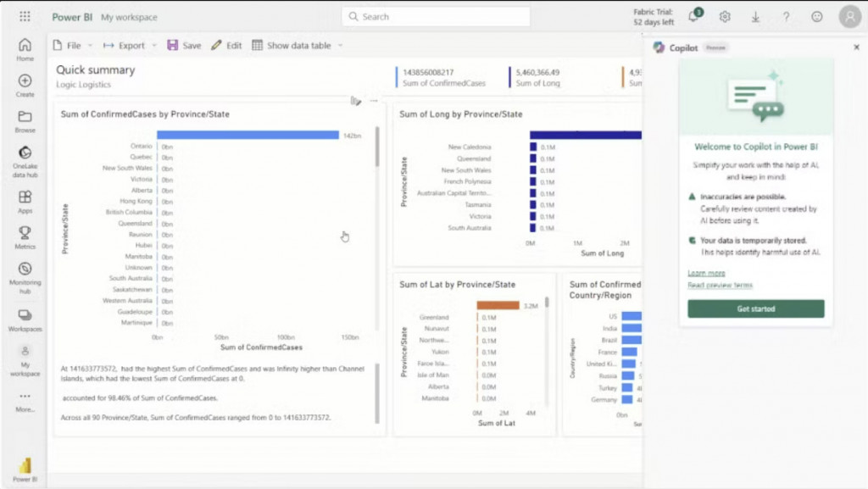Click Show data table
868x489 pixels.
292,46
